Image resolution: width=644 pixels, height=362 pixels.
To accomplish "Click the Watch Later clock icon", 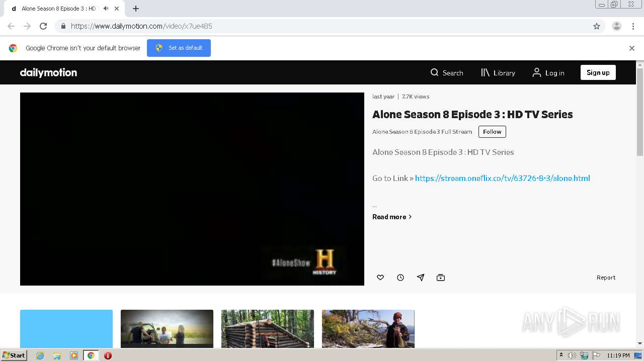I will coord(400,278).
